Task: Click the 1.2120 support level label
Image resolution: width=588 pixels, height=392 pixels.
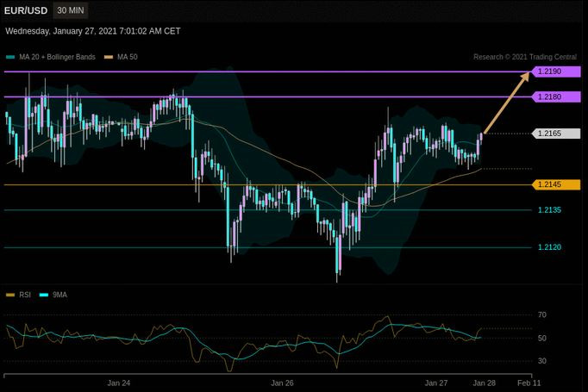Action: pyautogui.click(x=550, y=247)
